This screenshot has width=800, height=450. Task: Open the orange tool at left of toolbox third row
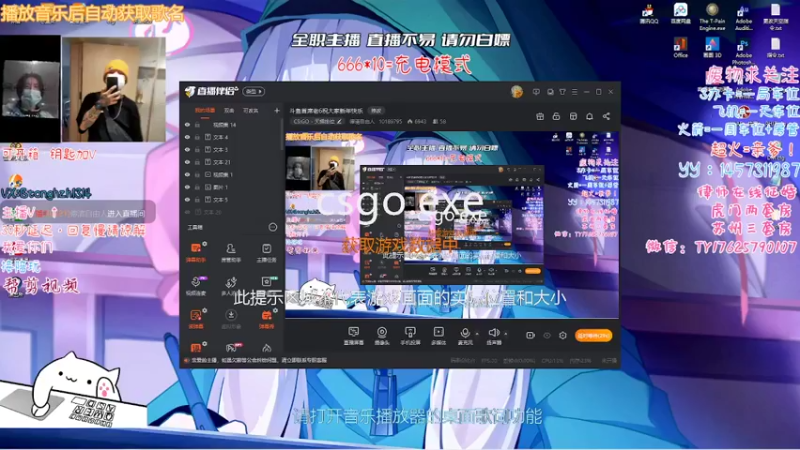click(195, 318)
